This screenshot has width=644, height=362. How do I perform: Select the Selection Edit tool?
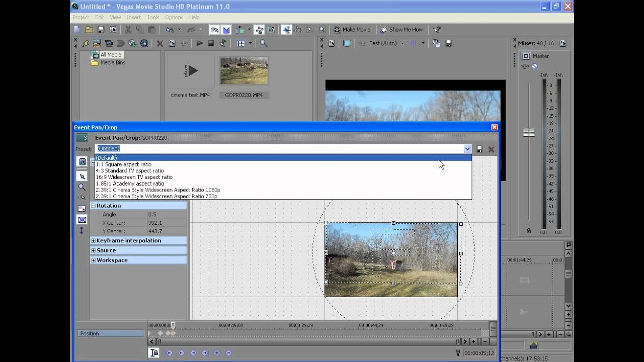tap(310, 30)
